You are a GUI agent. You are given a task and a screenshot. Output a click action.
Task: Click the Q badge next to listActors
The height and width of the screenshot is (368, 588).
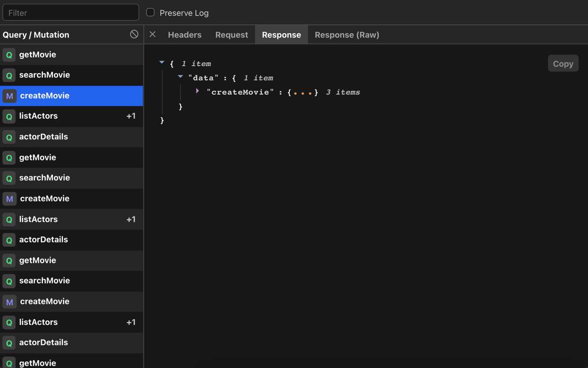point(9,116)
